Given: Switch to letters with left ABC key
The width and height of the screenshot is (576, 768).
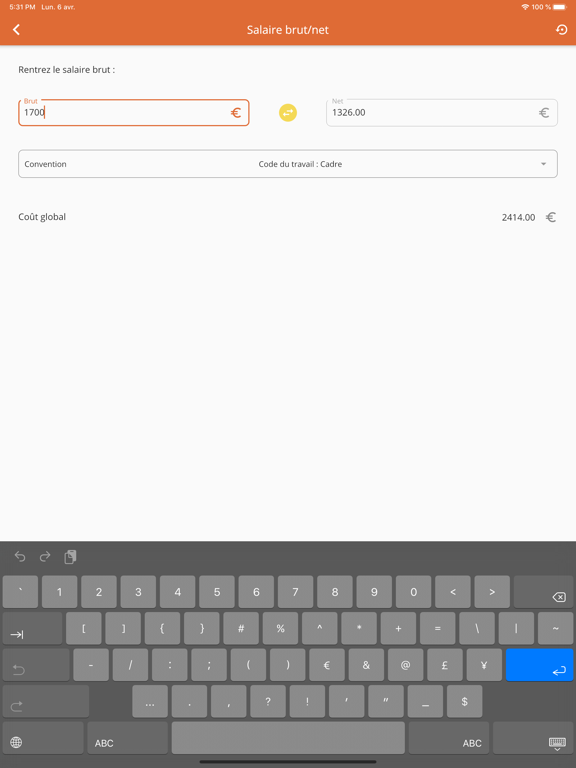Looking at the screenshot, I should click(127, 738).
